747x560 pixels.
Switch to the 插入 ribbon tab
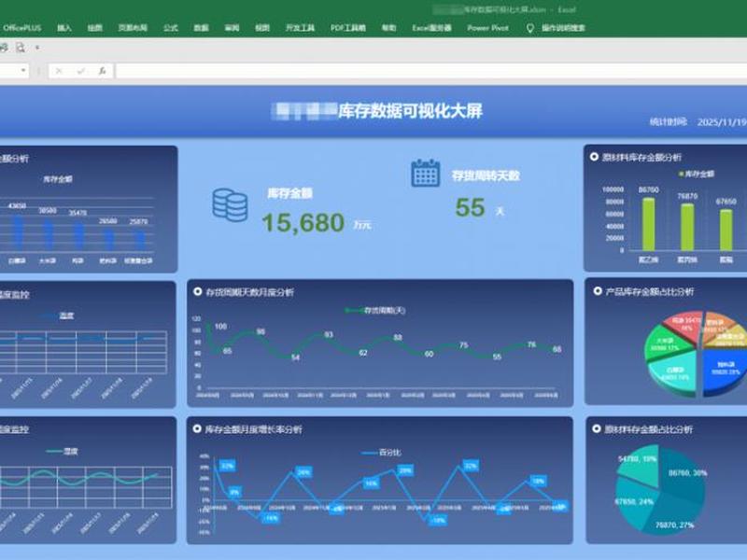click(x=64, y=28)
